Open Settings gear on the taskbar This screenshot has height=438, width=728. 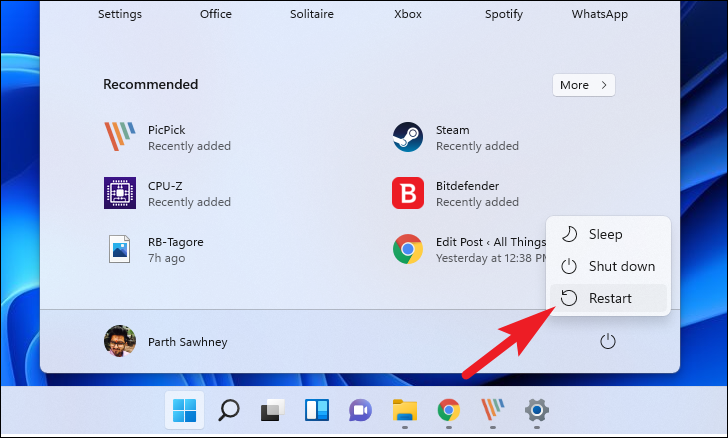(x=537, y=410)
